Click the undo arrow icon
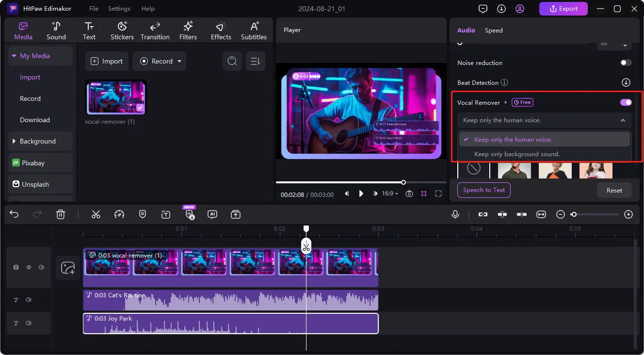 coord(14,214)
